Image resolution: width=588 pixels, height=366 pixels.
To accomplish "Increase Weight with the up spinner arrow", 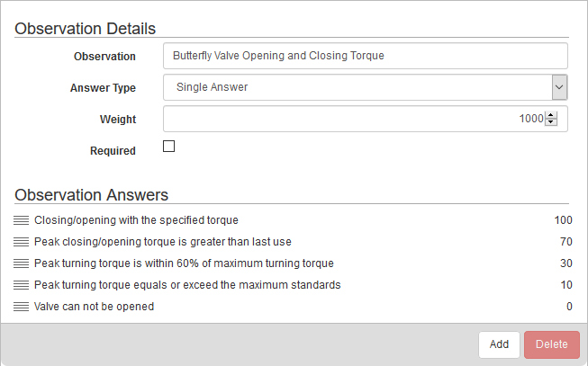I will point(551,115).
